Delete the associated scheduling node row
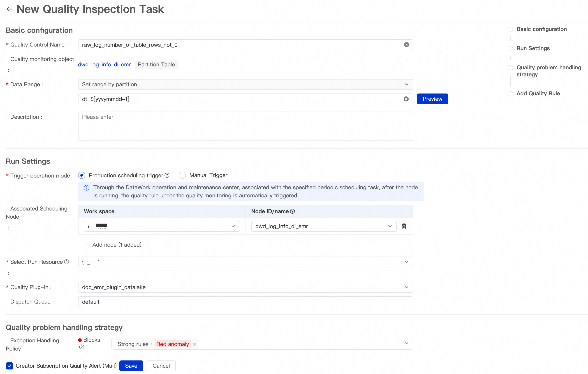Image resolution: width=588 pixels, height=374 pixels. point(404,226)
